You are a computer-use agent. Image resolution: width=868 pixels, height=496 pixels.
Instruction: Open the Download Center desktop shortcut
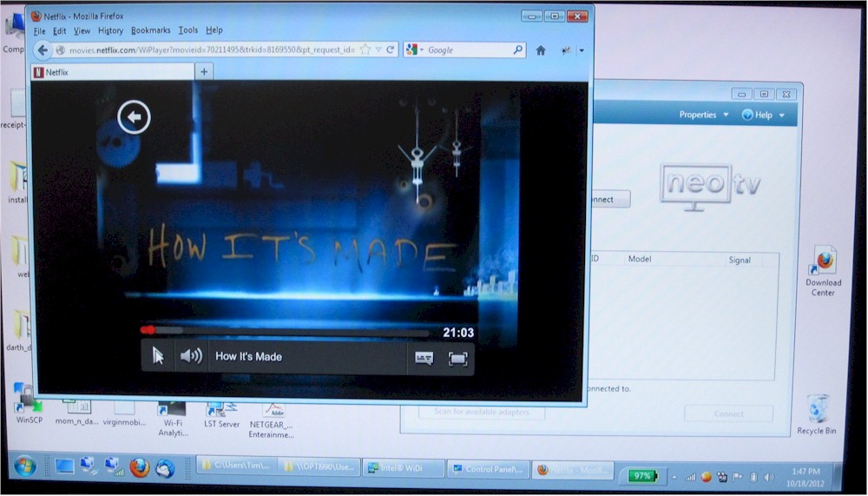click(x=823, y=271)
